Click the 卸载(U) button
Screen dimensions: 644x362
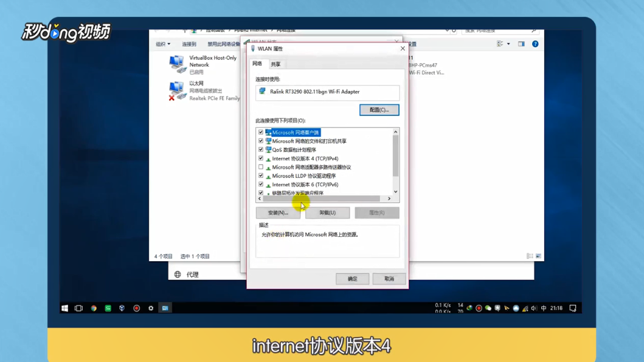coord(327,213)
